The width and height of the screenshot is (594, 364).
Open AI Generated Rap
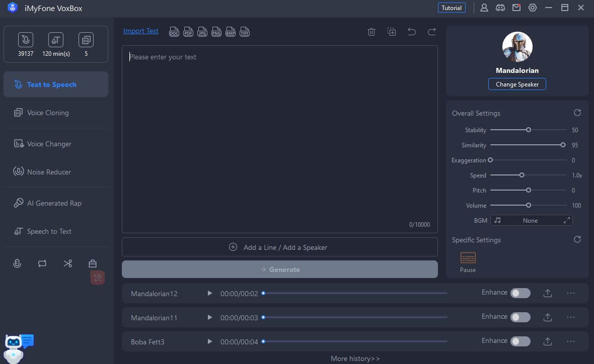tap(56, 203)
